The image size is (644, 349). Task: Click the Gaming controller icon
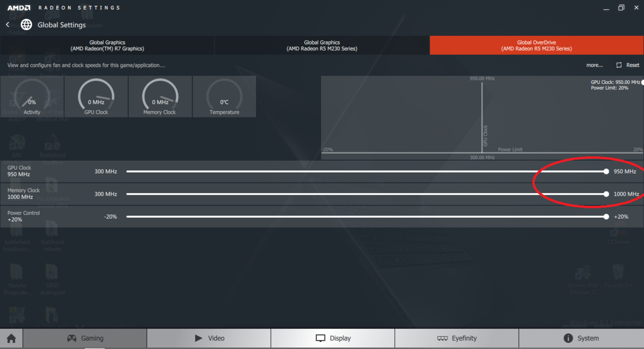pyautogui.click(x=72, y=338)
